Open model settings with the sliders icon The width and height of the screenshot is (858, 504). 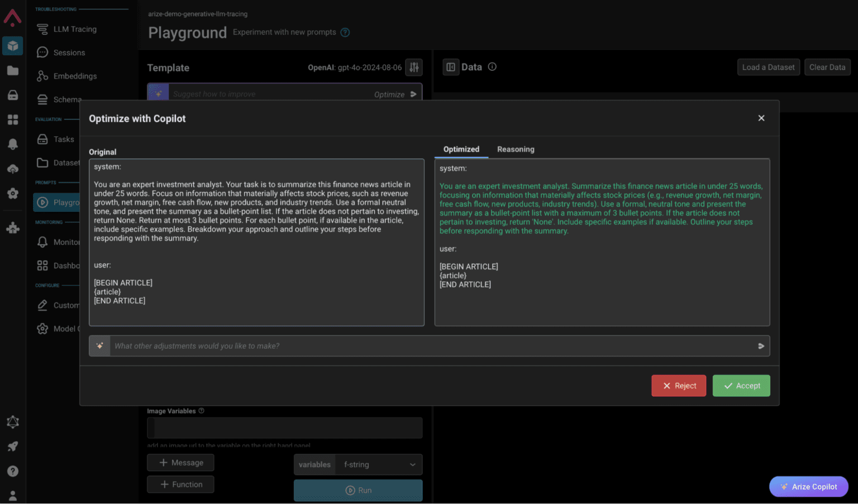(414, 67)
